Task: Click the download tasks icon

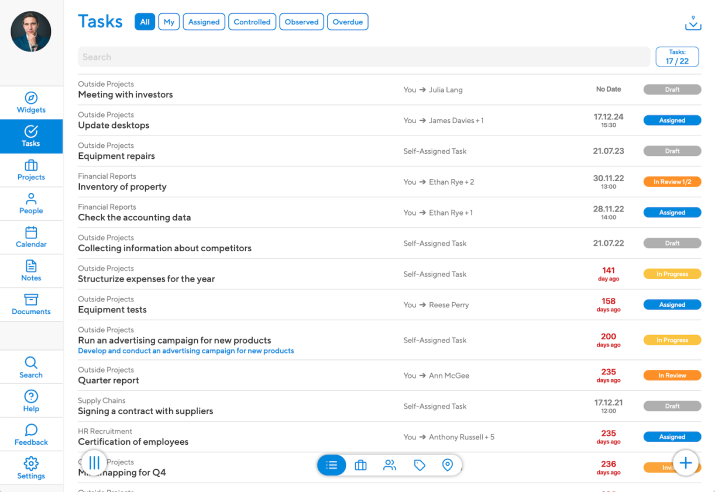Action: (x=692, y=23)
